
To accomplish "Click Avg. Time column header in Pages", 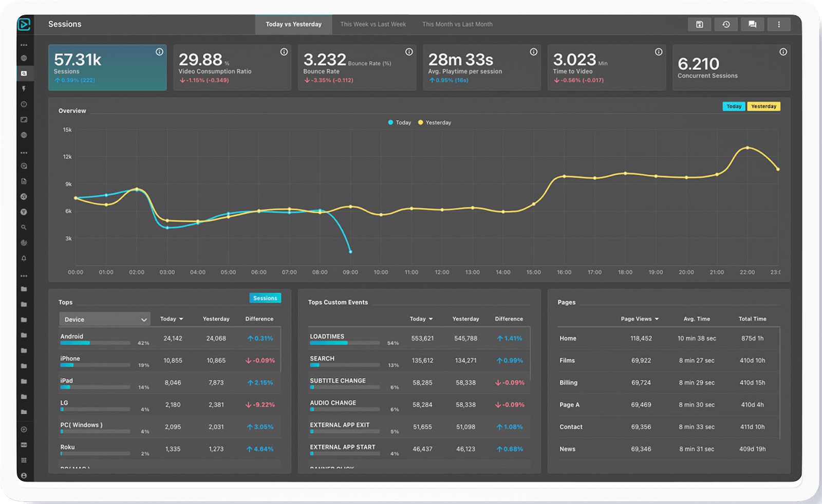I will pyautogui.click(x=697, y=319).
